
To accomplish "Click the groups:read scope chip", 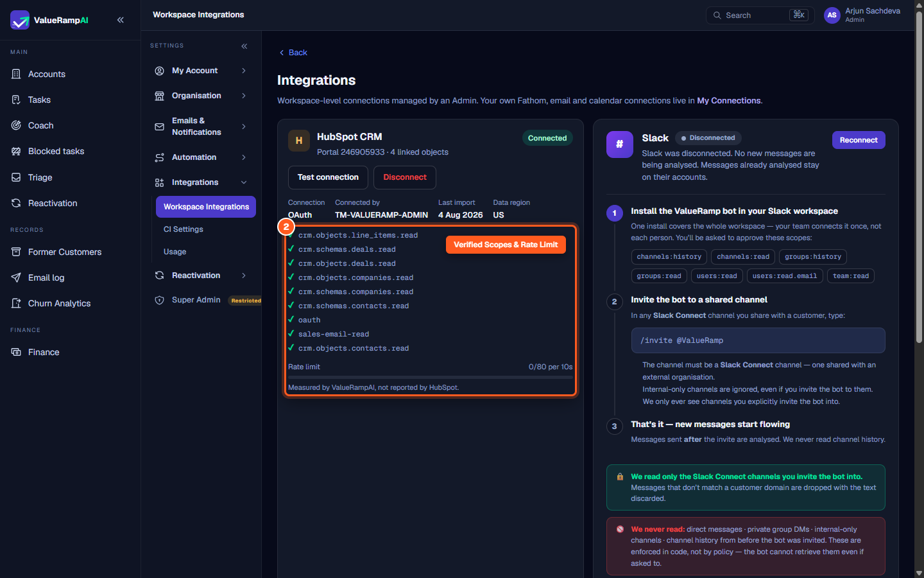I will [659, 276].
